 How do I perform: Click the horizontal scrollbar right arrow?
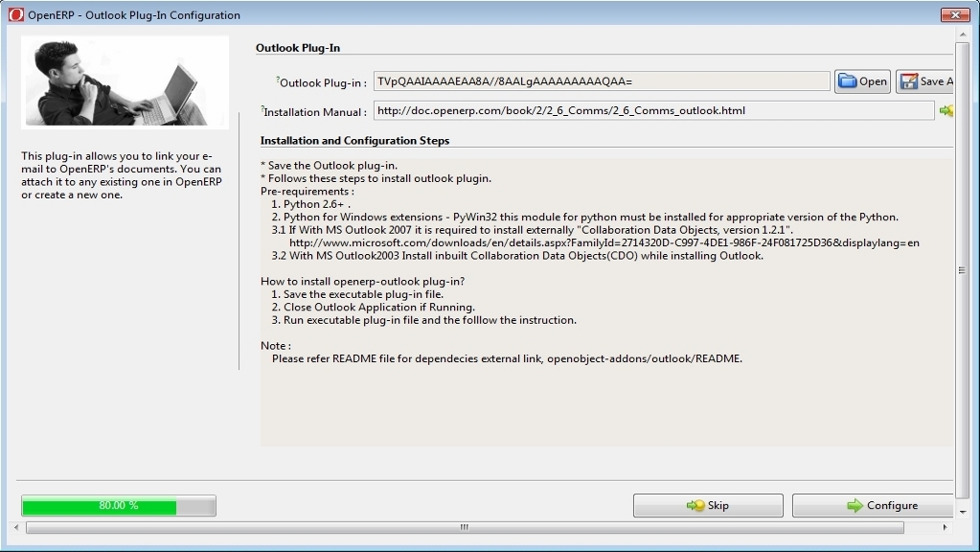(x=946, y=527)
